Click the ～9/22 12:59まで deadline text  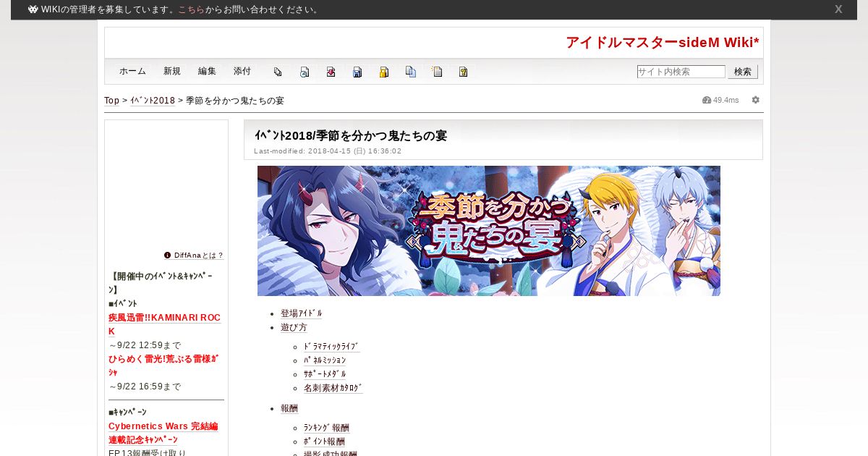point(145,345)
